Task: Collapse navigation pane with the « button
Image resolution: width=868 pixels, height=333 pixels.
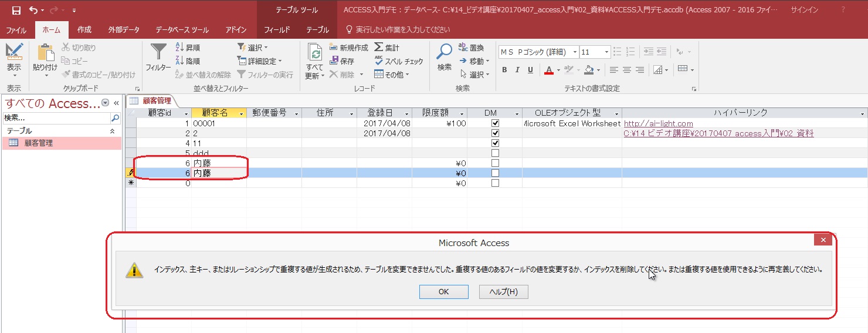Action: (x=116, y=103)
